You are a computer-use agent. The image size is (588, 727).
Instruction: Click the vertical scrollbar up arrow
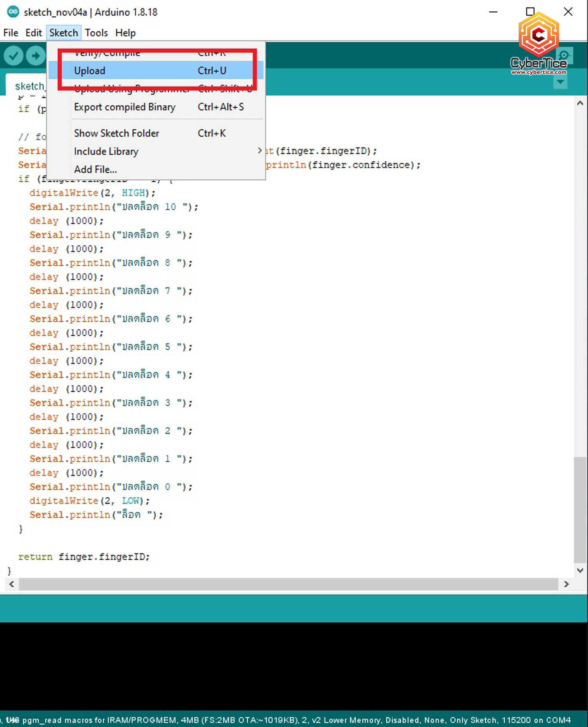tap(580, 103)
